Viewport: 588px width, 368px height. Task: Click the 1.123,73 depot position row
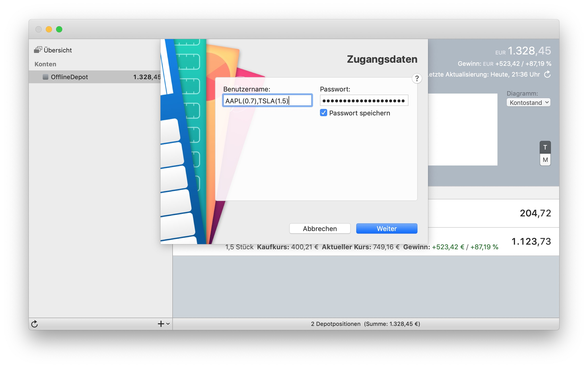tap(531, 242)
